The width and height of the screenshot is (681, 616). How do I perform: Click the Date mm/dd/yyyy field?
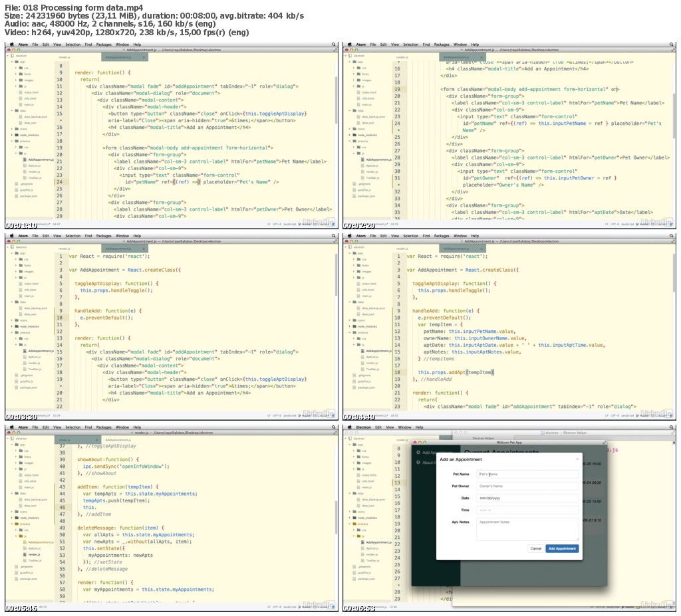pyautogui.click(x=527, y=498)
